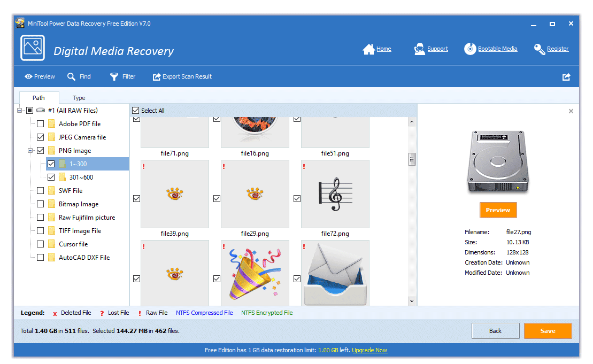Check the Adobe PDF file checkbox
Image resolution: width=593 pixels, height=364 pixels.
pyautogui.click(x=41, y=124)
